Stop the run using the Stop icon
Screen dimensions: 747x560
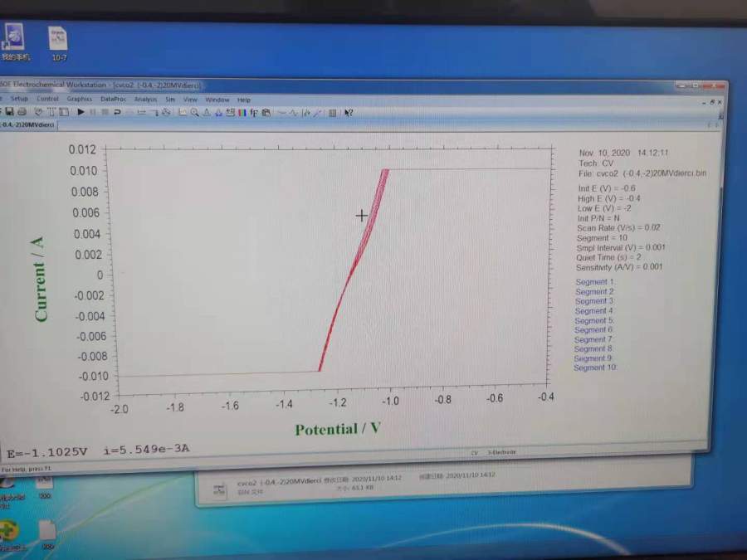click(x=105, y=112)
